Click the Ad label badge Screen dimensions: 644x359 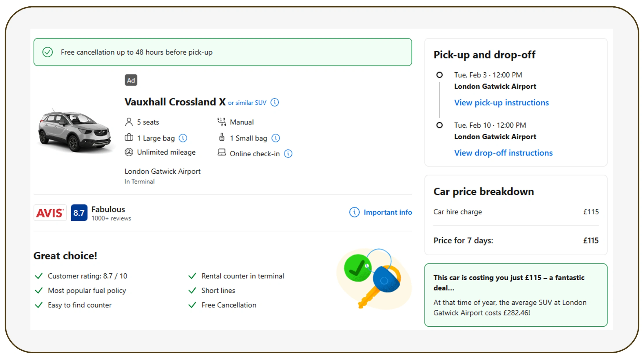pos(131,80)
